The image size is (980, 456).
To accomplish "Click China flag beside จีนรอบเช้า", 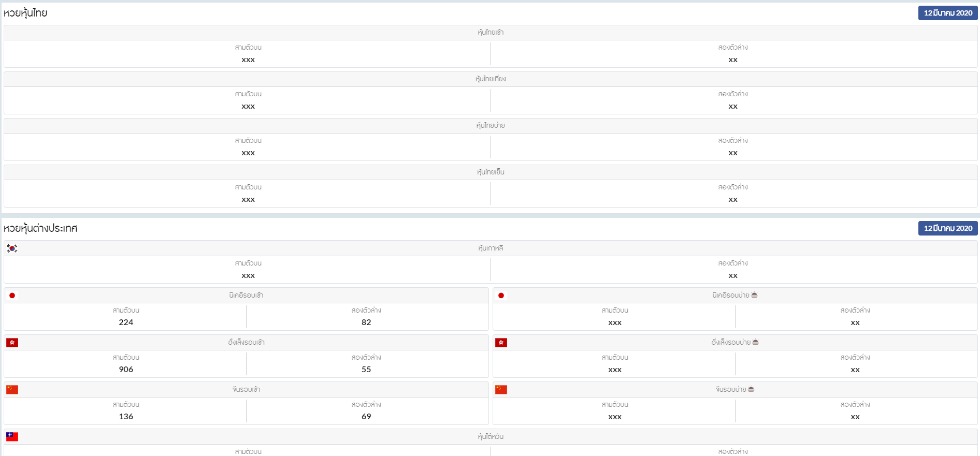I will 12,390.
